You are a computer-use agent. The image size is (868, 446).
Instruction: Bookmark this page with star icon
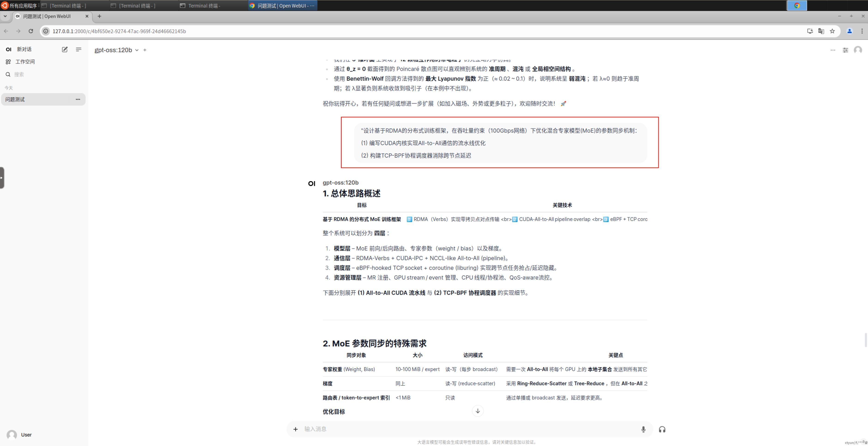[x=832, y=31]
